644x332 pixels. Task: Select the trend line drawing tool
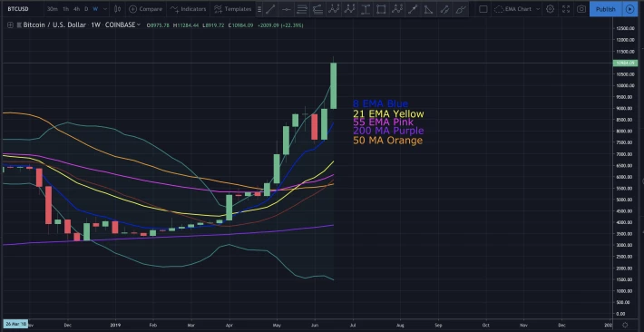coord(270,9)
